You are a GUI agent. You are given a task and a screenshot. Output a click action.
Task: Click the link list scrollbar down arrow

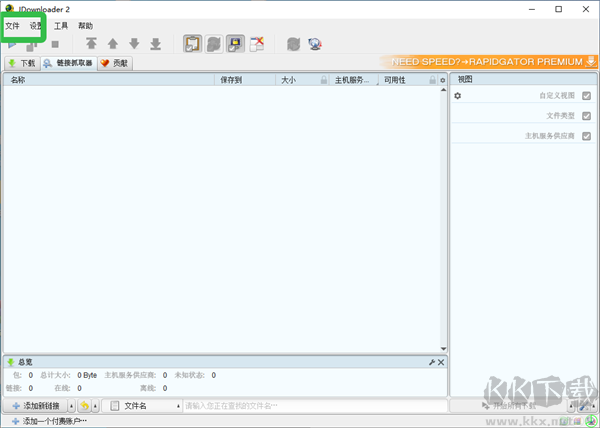443,348
